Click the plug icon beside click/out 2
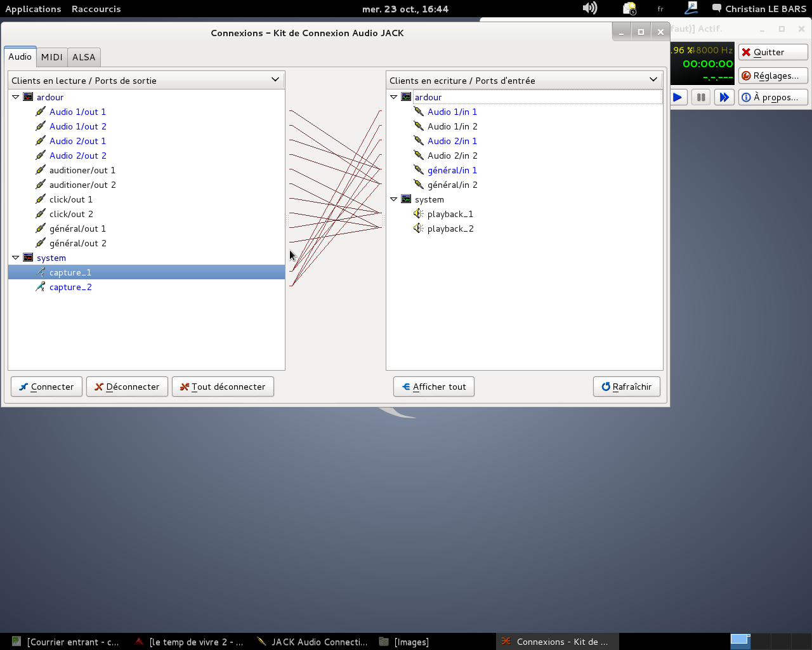The height and width of the screenshot is (650, 812). (41, 214)
